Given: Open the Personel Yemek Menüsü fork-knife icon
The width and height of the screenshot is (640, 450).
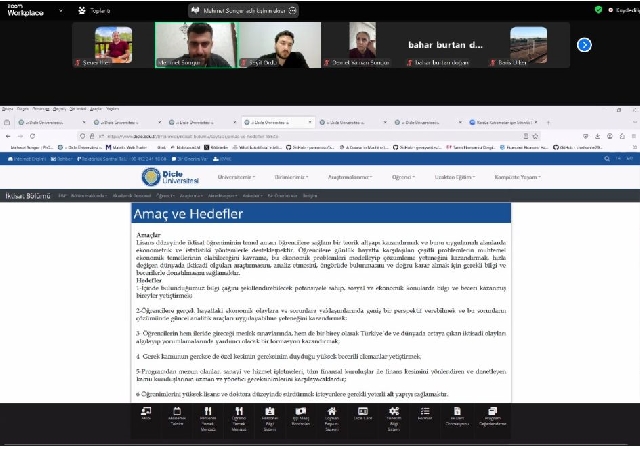Looking at the screenshot, I should pos(208,411).
